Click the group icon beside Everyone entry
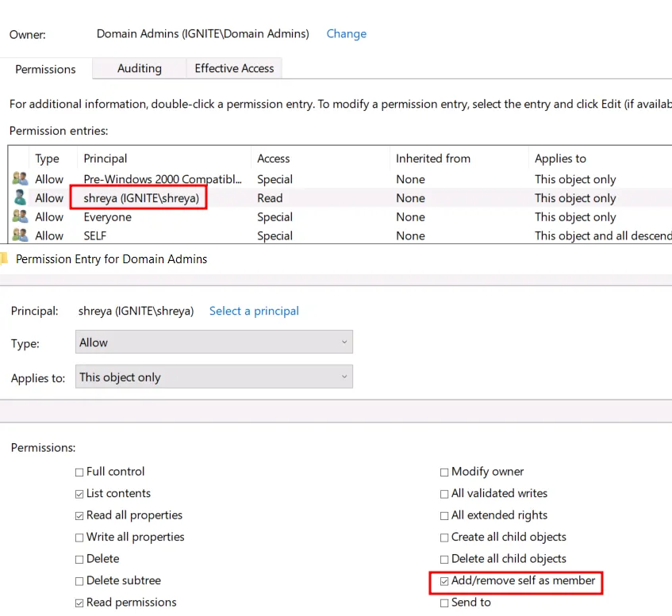672x616 pixels. click(20, 217)
